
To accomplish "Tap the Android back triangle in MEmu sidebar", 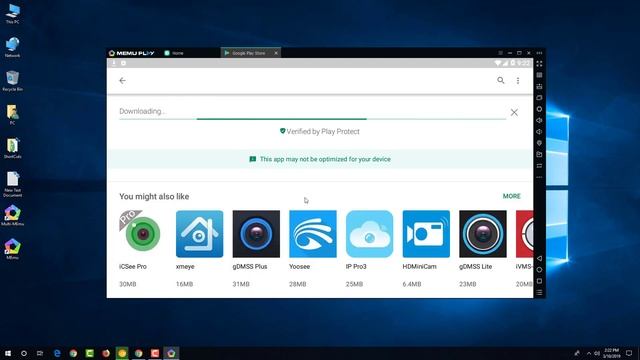I will click(x=539, y=258).
